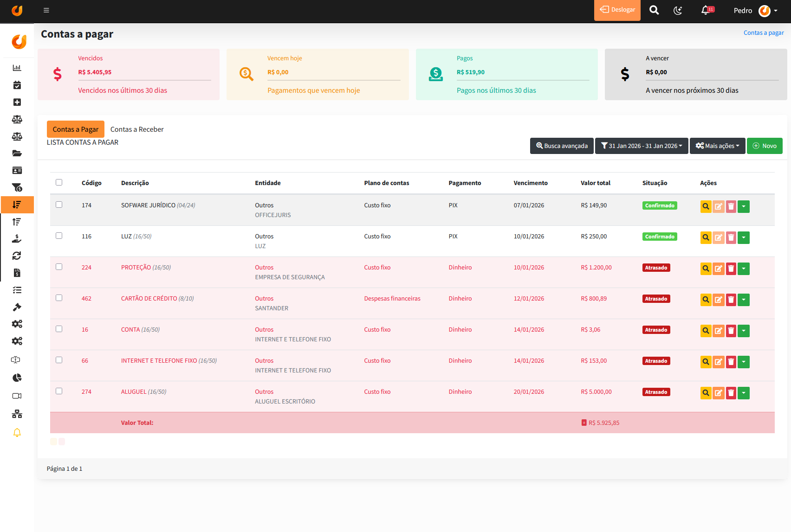Click the edit icon in the PROTEÇÃO row
The width and height of the screenshot is (791, 532).
(718, 269)
